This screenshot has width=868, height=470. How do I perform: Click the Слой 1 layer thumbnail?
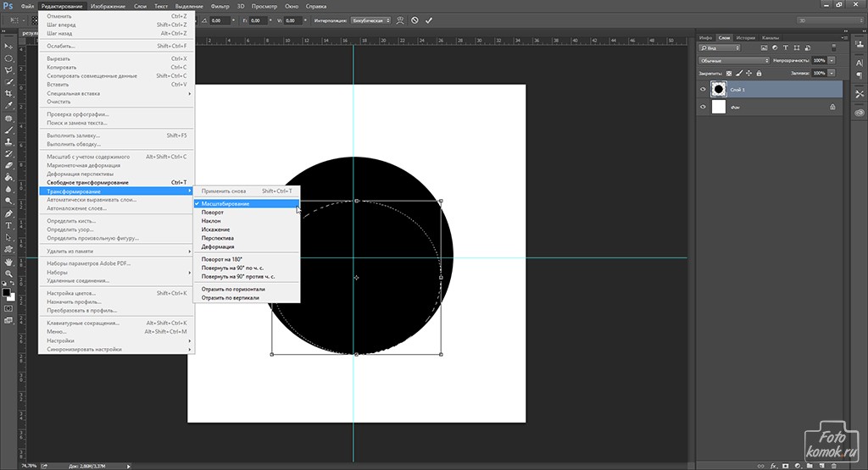tap(719, 89)
